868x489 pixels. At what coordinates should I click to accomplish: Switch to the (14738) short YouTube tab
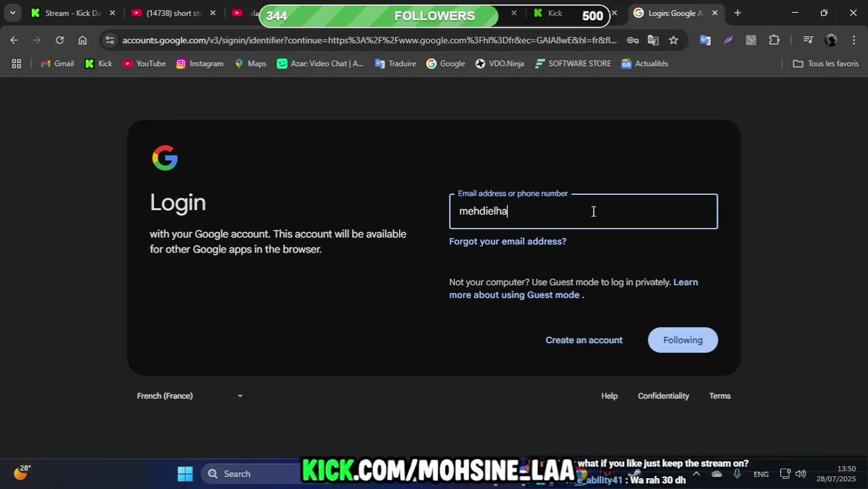click(173, 13)
